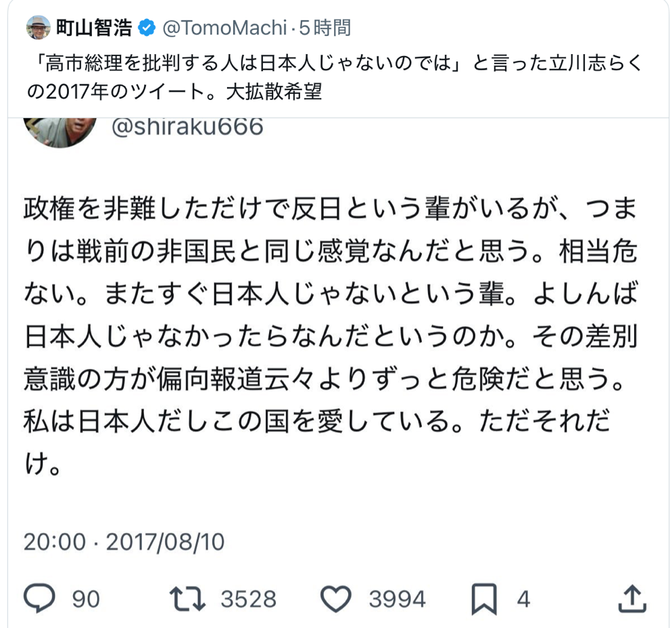
Task: Click the retweet arrows icon
Action: (x=185, y=598)
